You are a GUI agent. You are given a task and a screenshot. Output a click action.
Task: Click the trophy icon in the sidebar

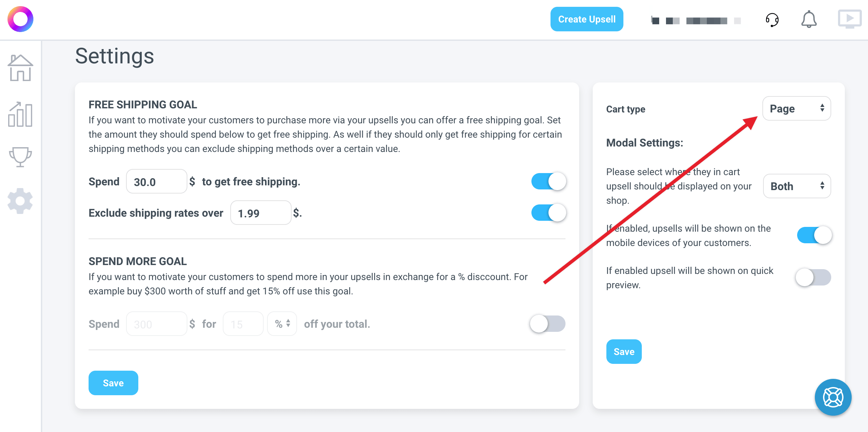20,157
